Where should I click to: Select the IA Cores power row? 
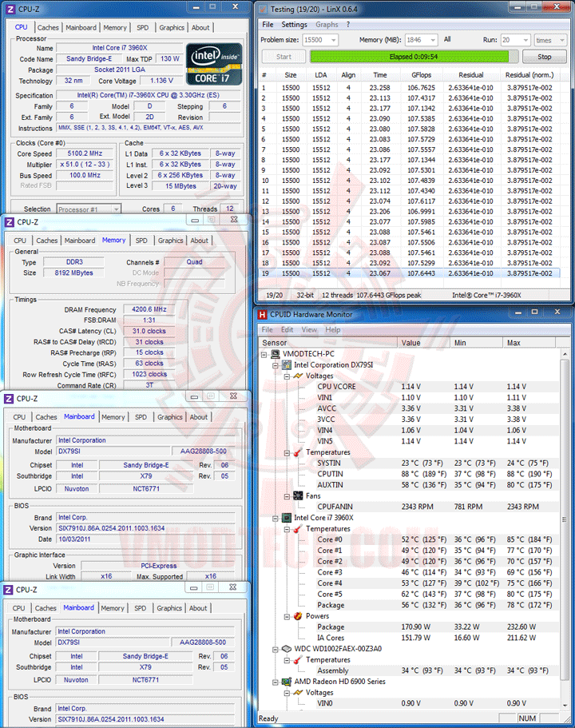tap(432, 638)
